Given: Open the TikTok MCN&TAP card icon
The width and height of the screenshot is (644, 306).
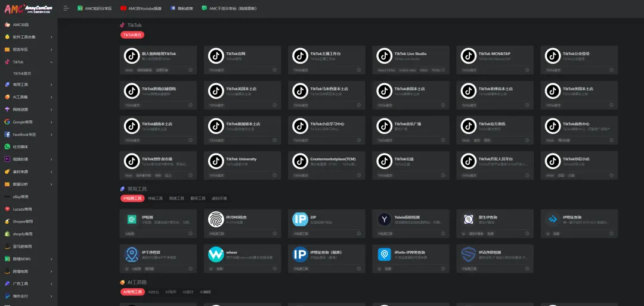Looking at the screenshot, I should 469,56.
